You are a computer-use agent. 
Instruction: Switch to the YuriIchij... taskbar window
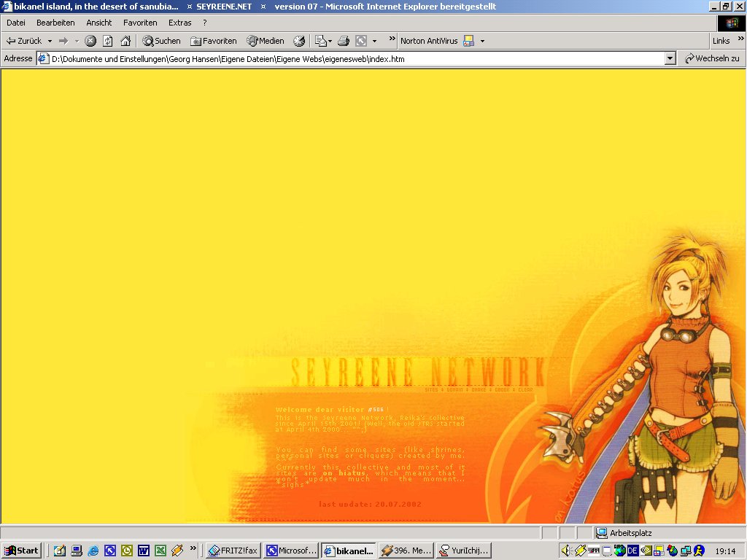point(464,551)
